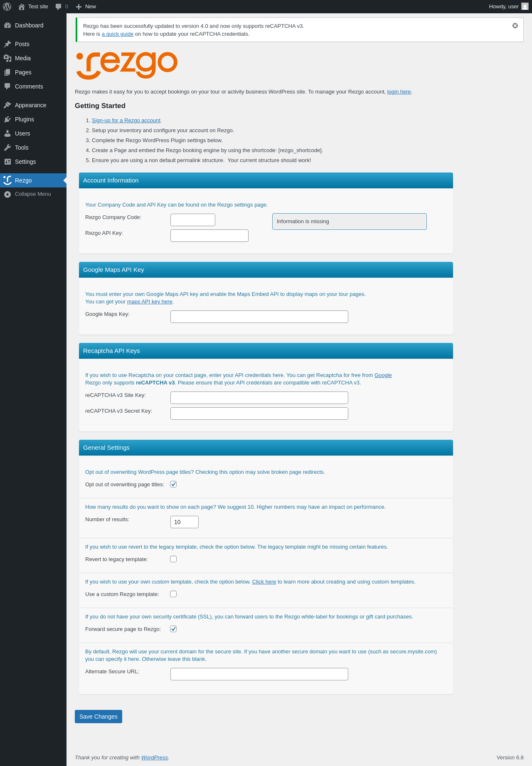The image size is (532, 766).
Task: Open the Users menu item
Action: coord(33,133)
